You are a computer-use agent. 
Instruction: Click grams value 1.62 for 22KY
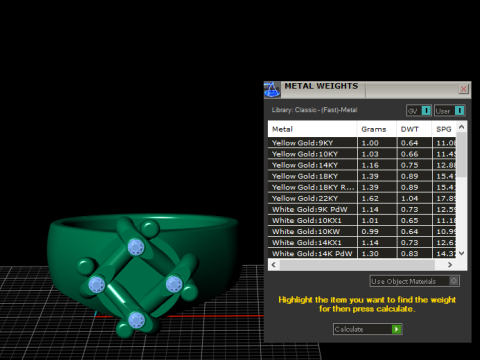370,198
